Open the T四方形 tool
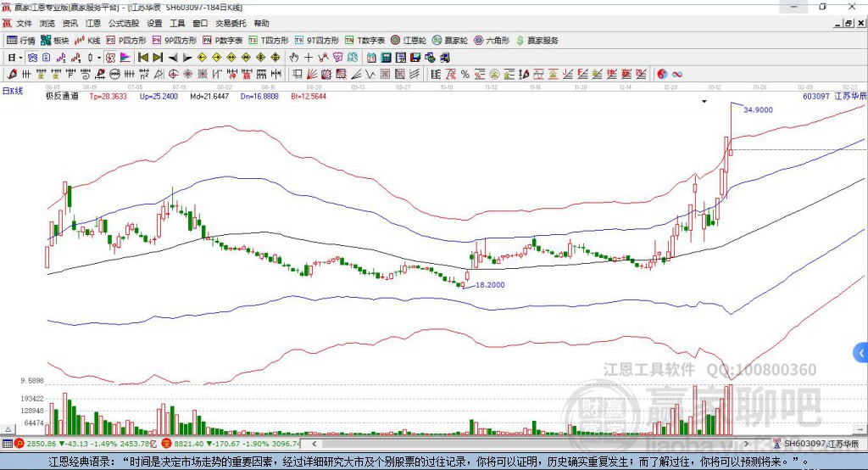Viewport: 868px width, 470px height. point(269,41)
